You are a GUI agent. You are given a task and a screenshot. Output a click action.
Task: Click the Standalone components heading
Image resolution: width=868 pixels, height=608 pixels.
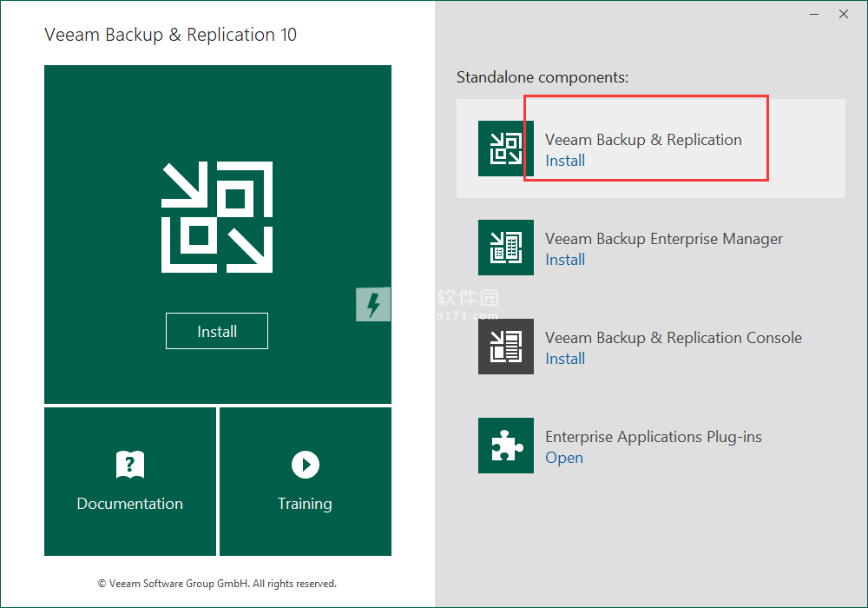[x=542, y=77]
